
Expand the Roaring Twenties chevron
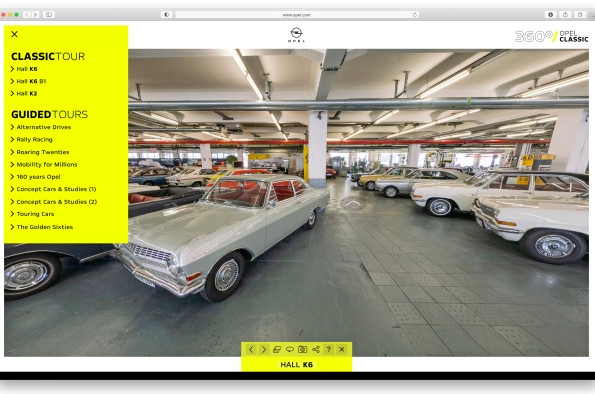[x=13, y=152]
